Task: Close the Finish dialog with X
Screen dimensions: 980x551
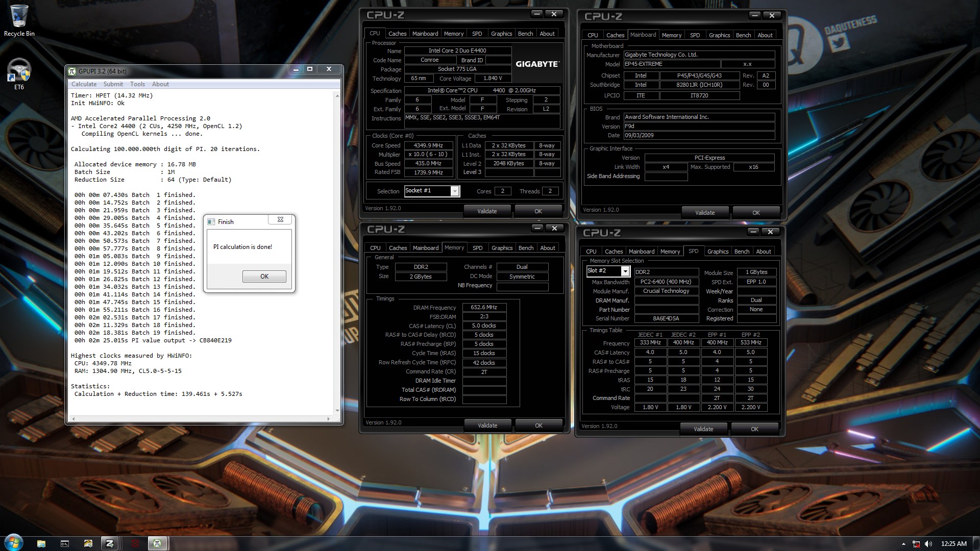Action: [x=280, y=219]
